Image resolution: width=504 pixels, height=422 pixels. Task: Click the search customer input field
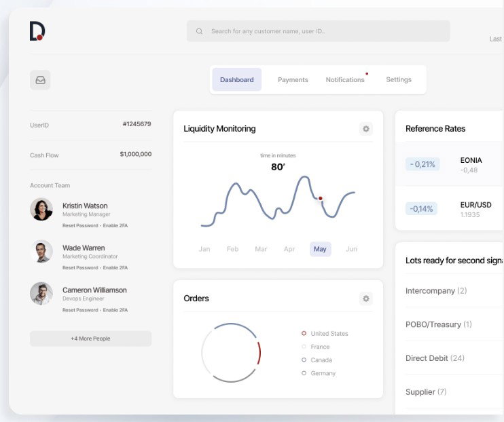point(318,31)
